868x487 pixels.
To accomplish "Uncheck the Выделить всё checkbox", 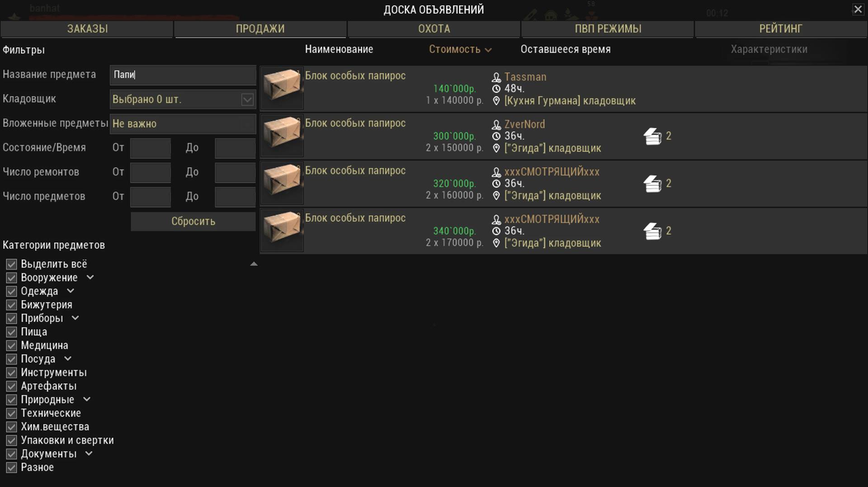I will coord(11,264).
